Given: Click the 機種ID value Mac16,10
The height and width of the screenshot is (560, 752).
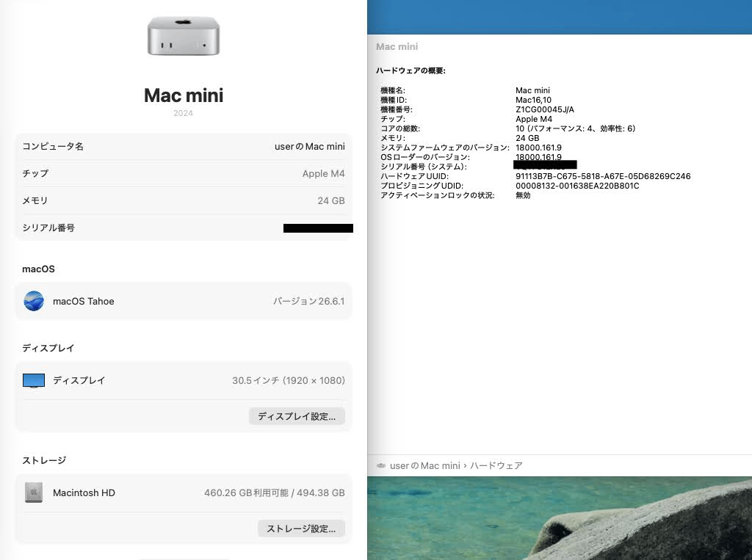Looking at the screenshot, I should [x=533, y=100].
